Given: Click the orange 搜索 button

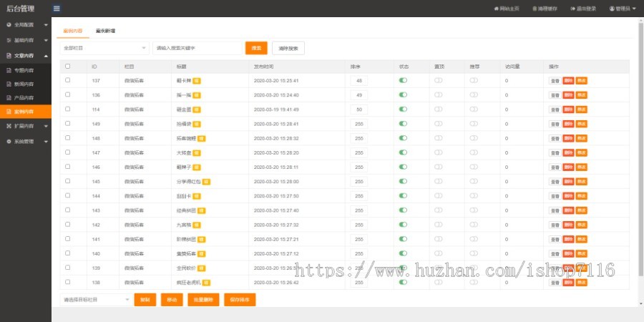Looking at the screenshot, I should pyautogui.click(x=256, y=48).
